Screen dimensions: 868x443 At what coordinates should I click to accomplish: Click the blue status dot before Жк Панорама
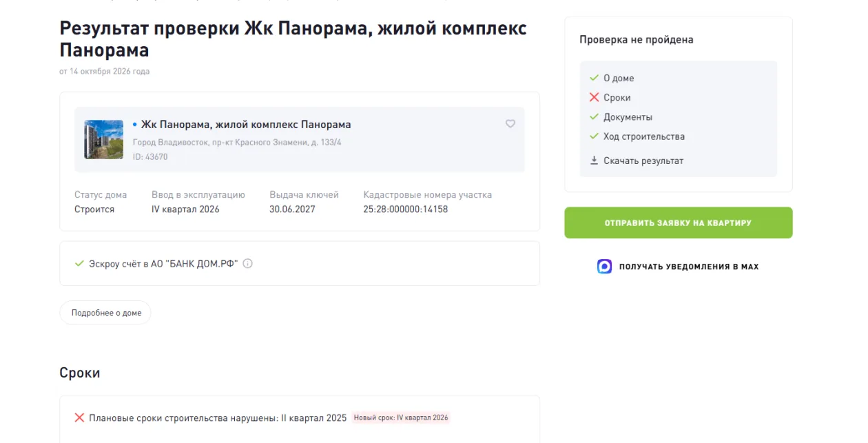click(x=135, y=125)
